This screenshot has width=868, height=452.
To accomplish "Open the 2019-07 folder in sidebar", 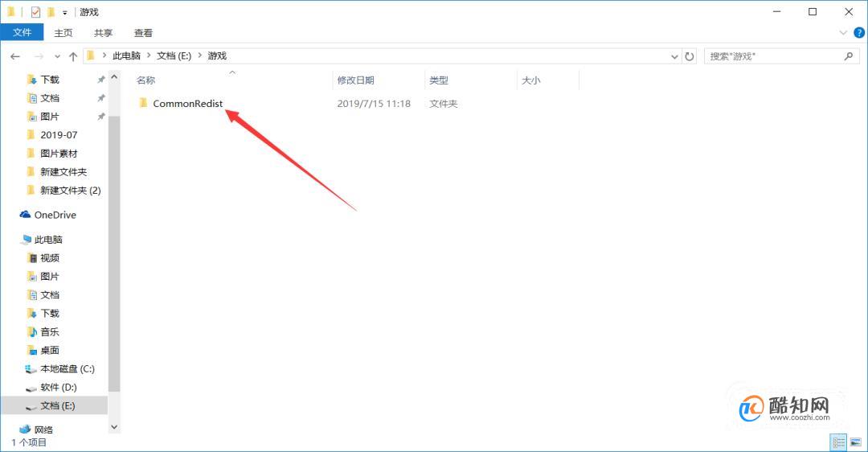I will 59,134.
